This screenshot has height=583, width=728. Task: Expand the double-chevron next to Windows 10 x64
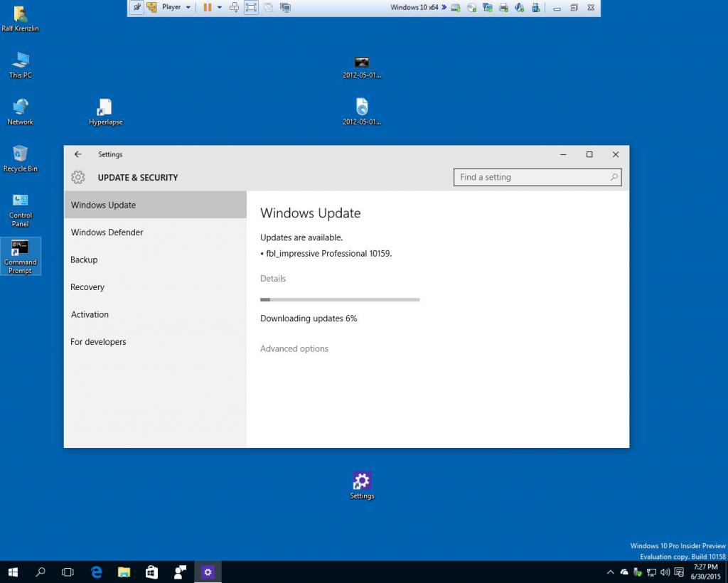444,7
